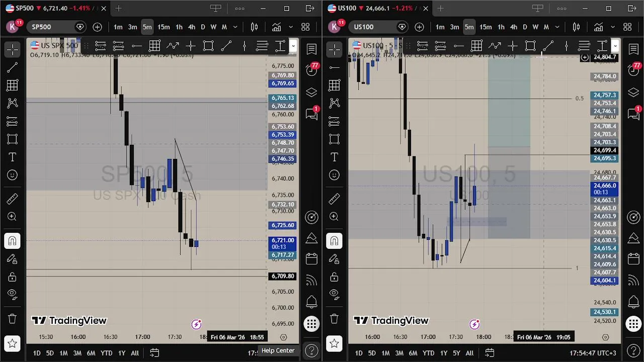Click 6,709.80 price label in SP500 window
The image size is (644, 362).
pyautogui.click(x=283, y=276)
